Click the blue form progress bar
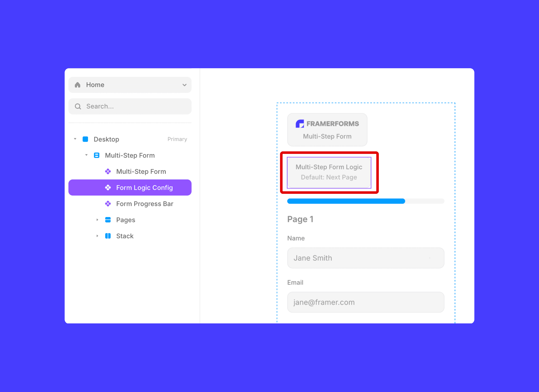The width and height of the screenshot is (539, 392). point(346,201)
